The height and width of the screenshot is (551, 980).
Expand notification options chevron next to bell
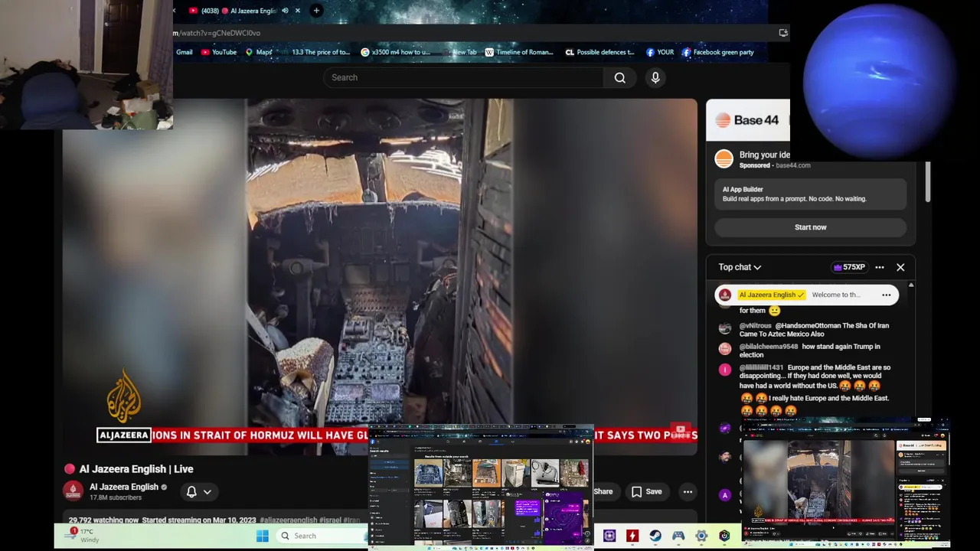(207, 492)
